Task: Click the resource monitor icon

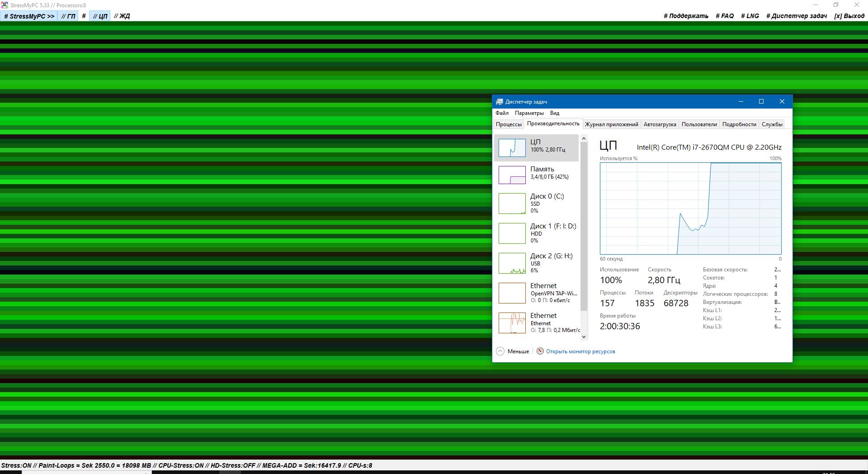Action: pos(540,351)
